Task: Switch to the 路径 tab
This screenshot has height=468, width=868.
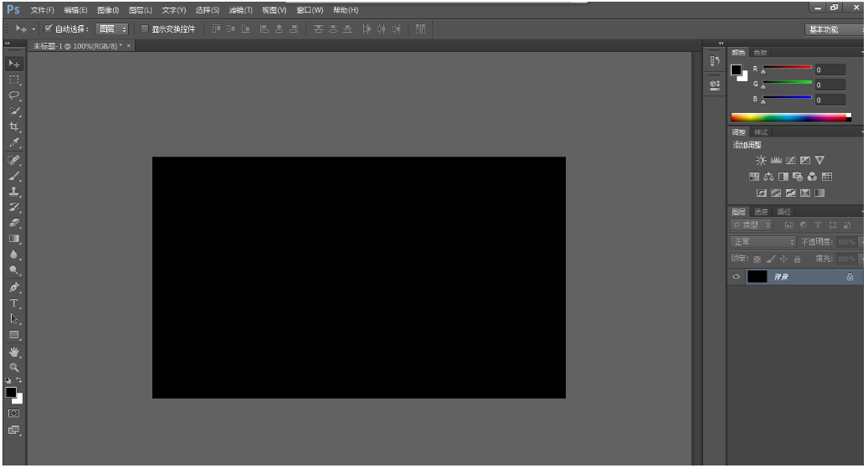Action: coord(783,212)
